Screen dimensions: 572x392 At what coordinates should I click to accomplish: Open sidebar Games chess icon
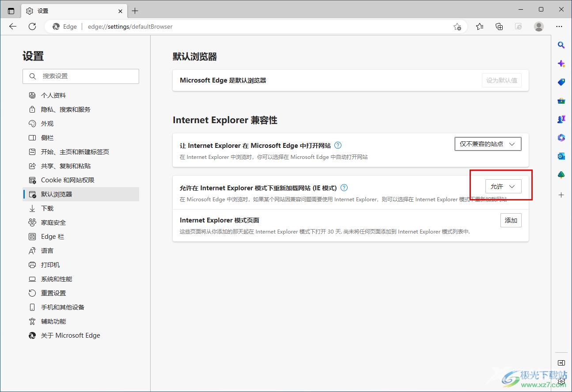point(561,119)
